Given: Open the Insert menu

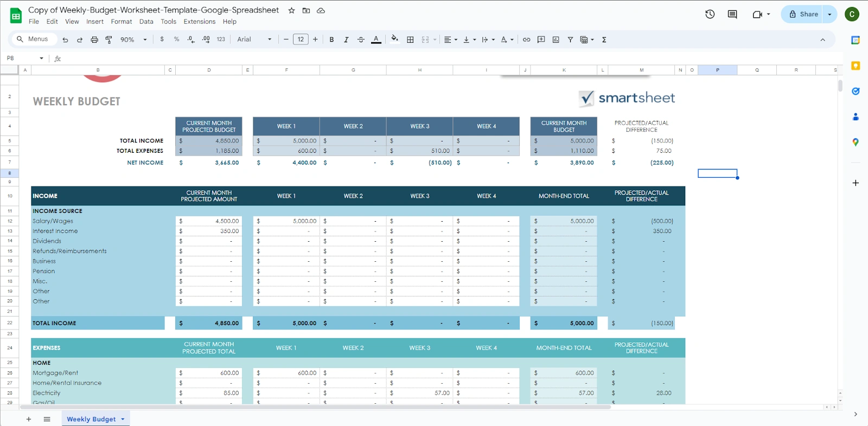Looking at the screenshot, I should click(x=95, y=22).
